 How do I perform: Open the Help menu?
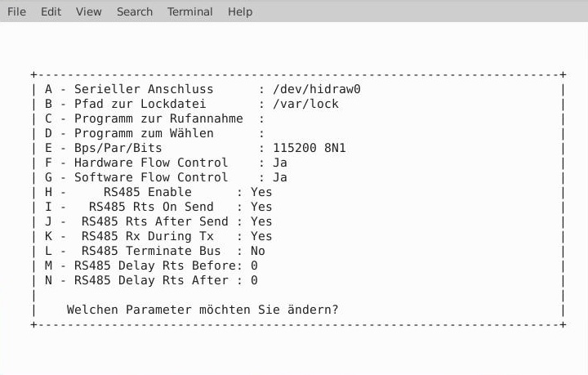pyautogui.click(x=240, y=11)
